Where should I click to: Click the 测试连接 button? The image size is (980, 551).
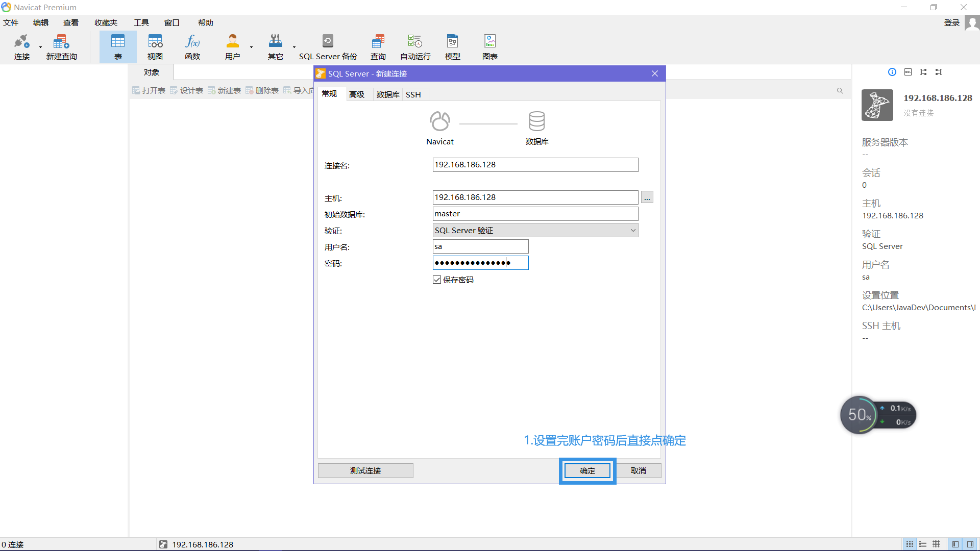point(365,470)
